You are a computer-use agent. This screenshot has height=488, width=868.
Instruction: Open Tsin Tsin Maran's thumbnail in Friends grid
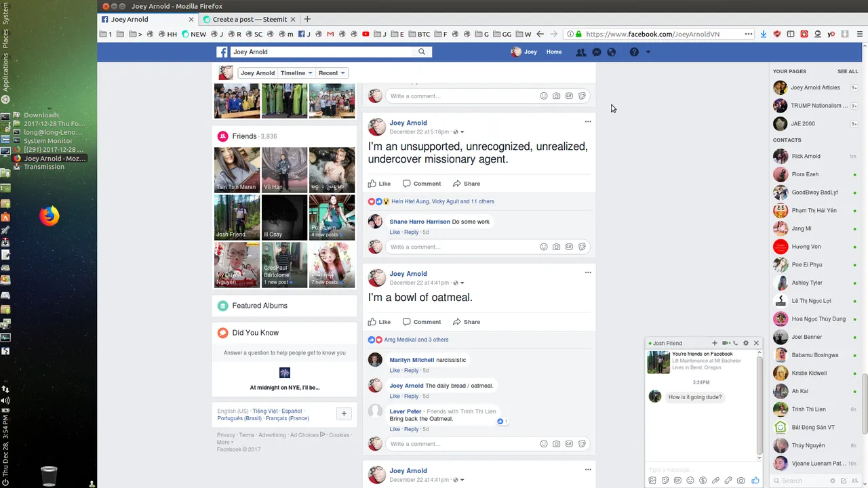[237, 170]
